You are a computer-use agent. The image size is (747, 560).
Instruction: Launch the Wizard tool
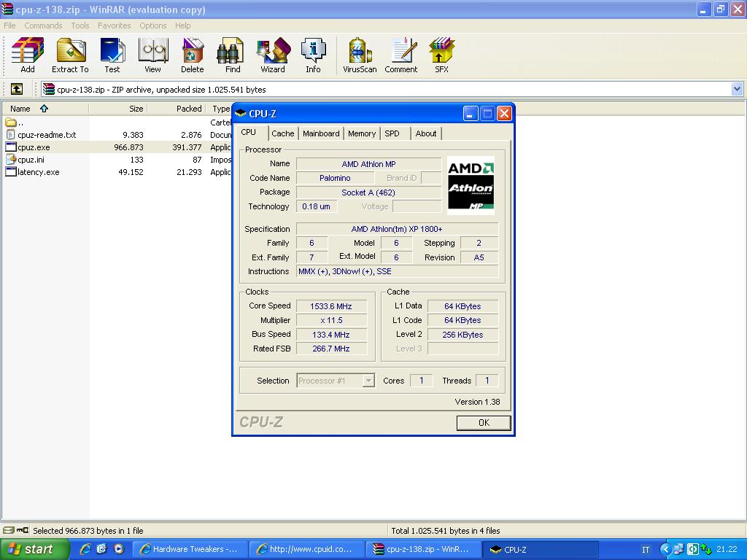click(x=273, y=55)
